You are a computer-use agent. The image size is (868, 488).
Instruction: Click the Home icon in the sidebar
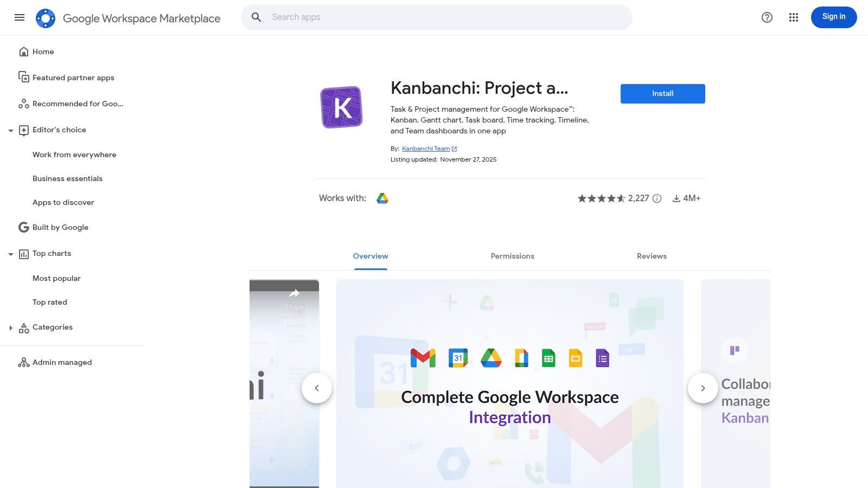(24, 51)
